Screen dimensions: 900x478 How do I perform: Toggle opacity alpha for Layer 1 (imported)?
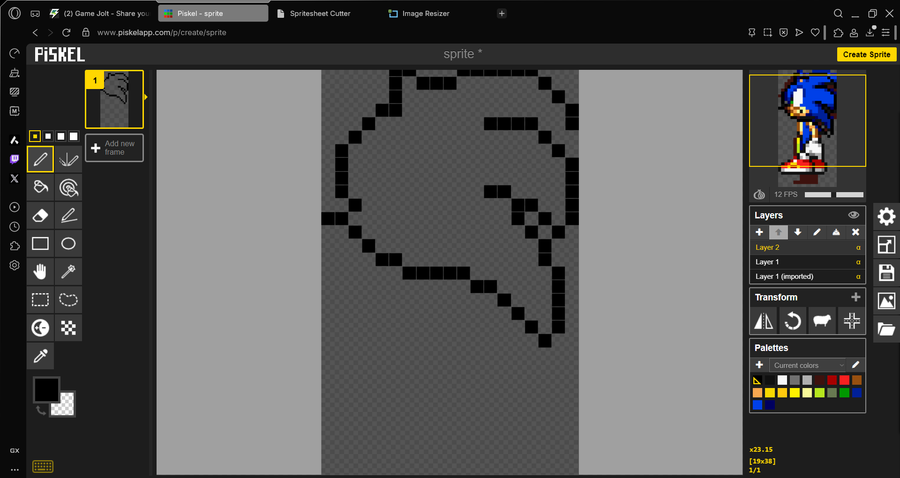[858, 276]
